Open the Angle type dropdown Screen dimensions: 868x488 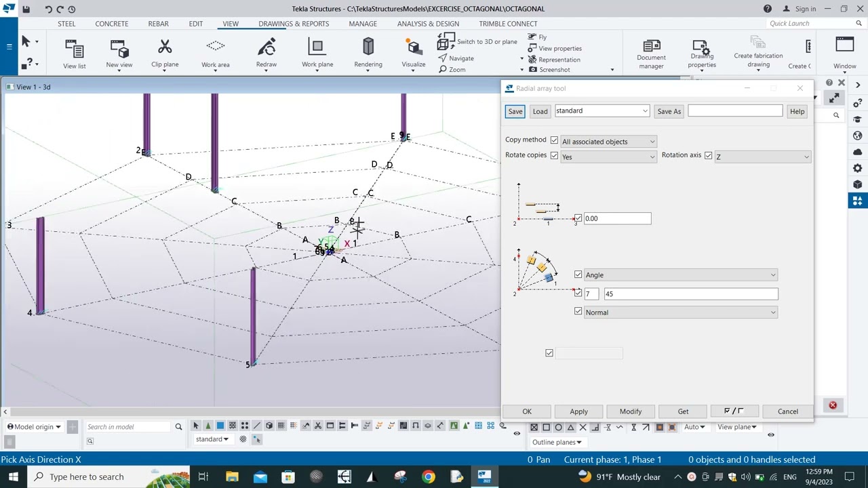pos(680,274)
